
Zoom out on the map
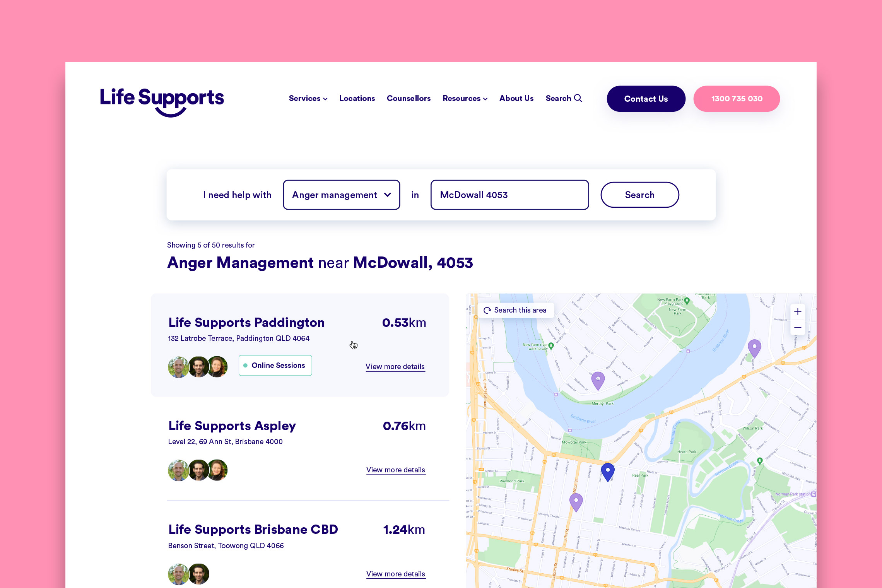(798, 327)
